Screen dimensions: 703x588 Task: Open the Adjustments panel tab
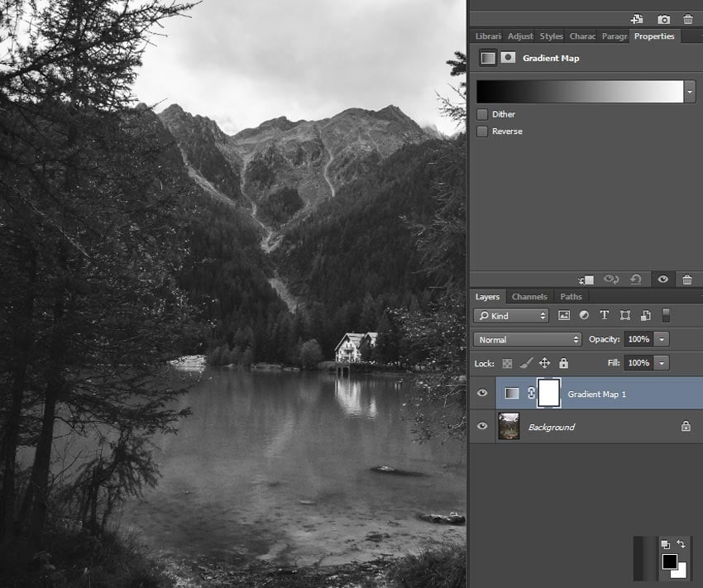point(520,36)
